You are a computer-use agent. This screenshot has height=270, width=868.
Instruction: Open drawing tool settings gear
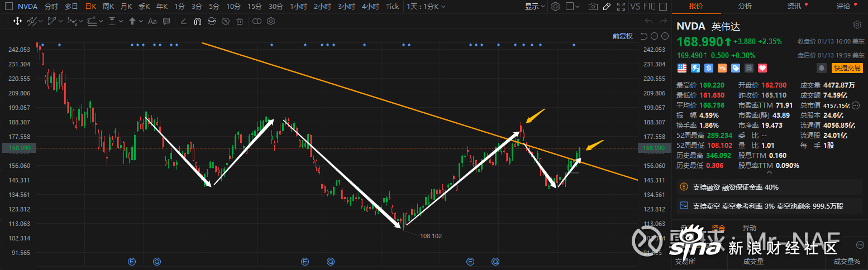coord(271,21)
